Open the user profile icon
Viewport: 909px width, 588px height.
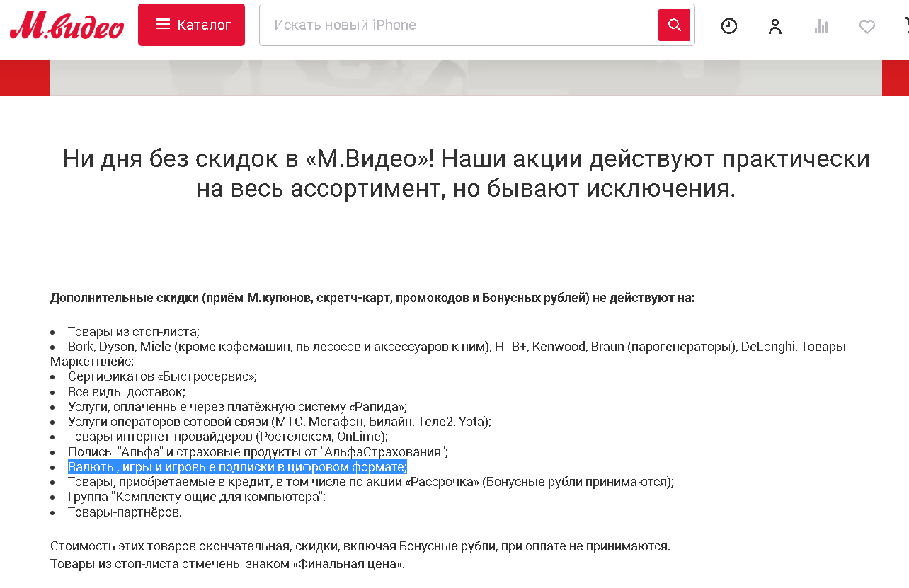[x=775, y=26]
